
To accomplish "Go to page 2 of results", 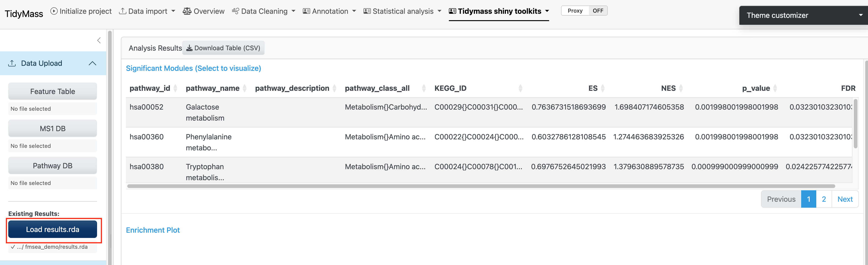I will coord(824,199).
